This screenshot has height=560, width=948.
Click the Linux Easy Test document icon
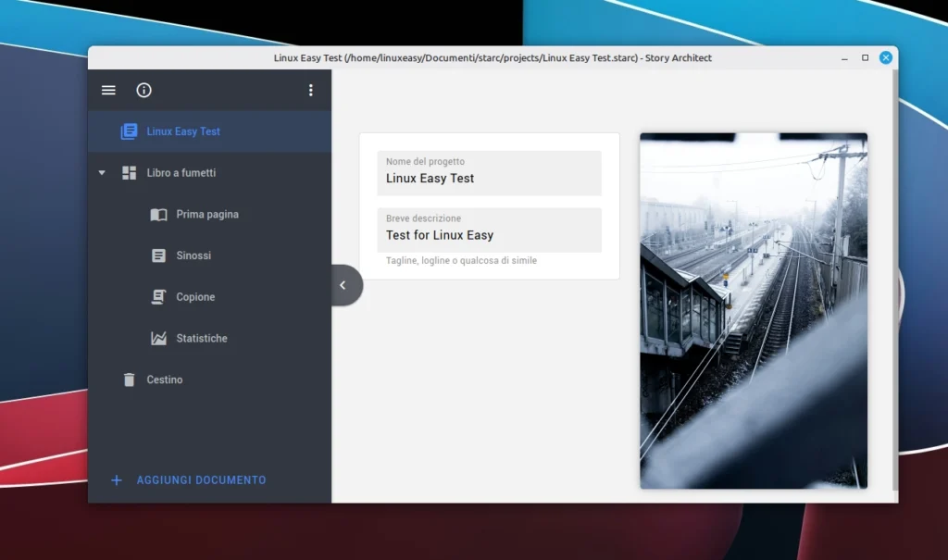[x=129, y=131]
